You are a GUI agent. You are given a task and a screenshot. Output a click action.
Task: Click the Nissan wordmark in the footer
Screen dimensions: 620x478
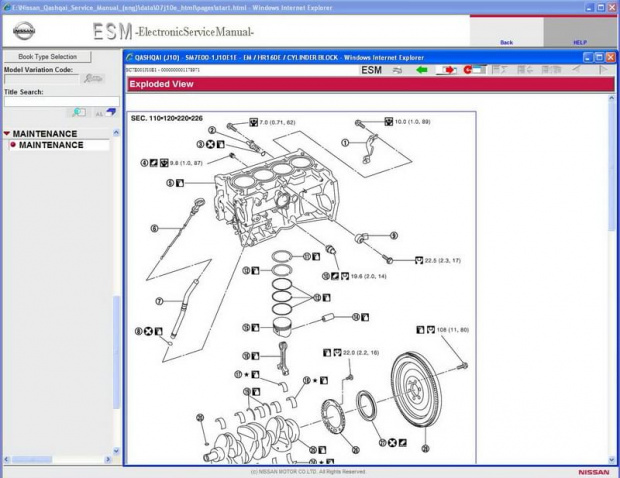point(594,472)
